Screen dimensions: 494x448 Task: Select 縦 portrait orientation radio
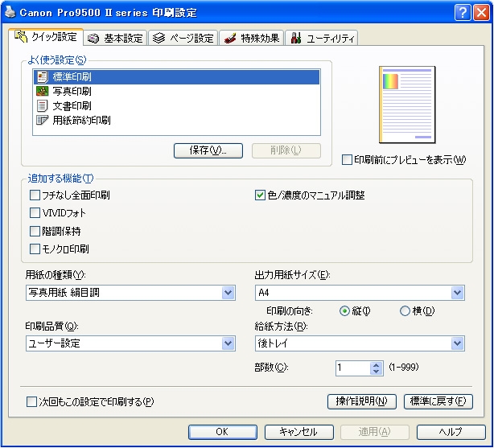[x=344, y=311]
